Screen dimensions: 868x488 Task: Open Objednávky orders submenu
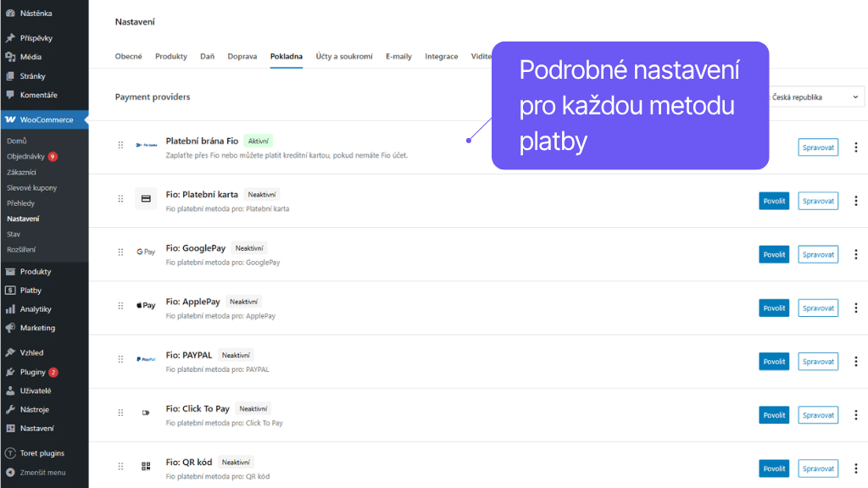pos(25,157)
